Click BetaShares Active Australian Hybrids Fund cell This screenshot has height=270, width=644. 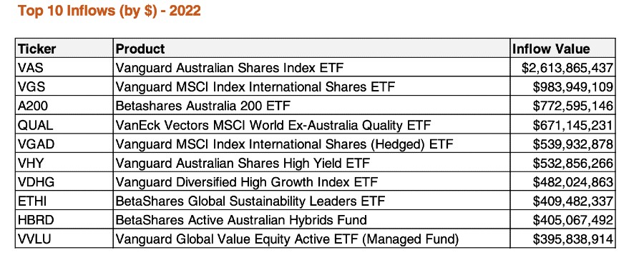[311, 219]
